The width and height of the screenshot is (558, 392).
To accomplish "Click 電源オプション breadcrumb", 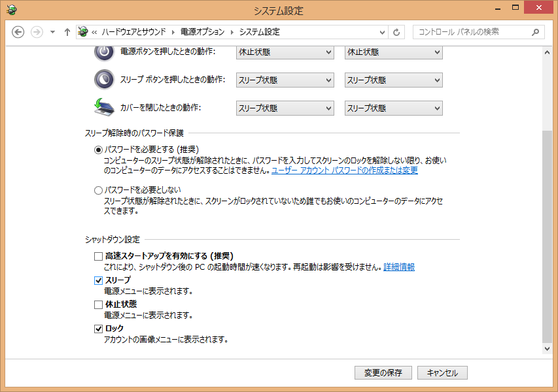I will (x=203, y=32).
